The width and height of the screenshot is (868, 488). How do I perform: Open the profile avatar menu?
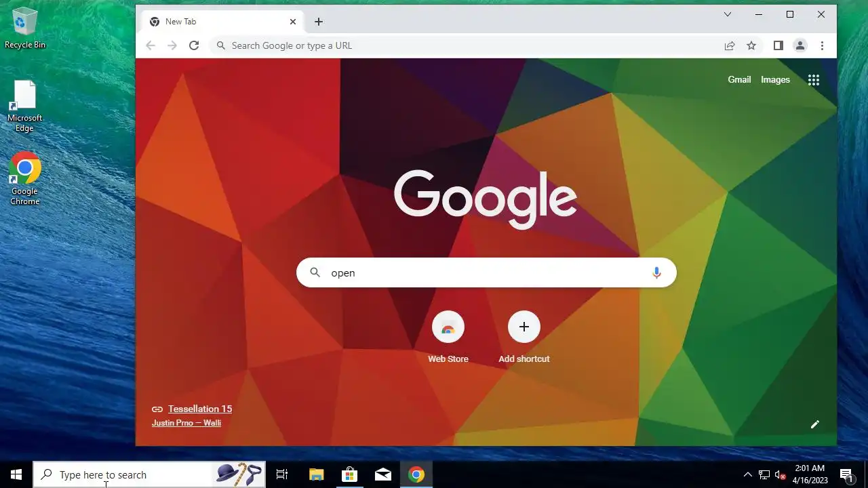coord(800,45)
